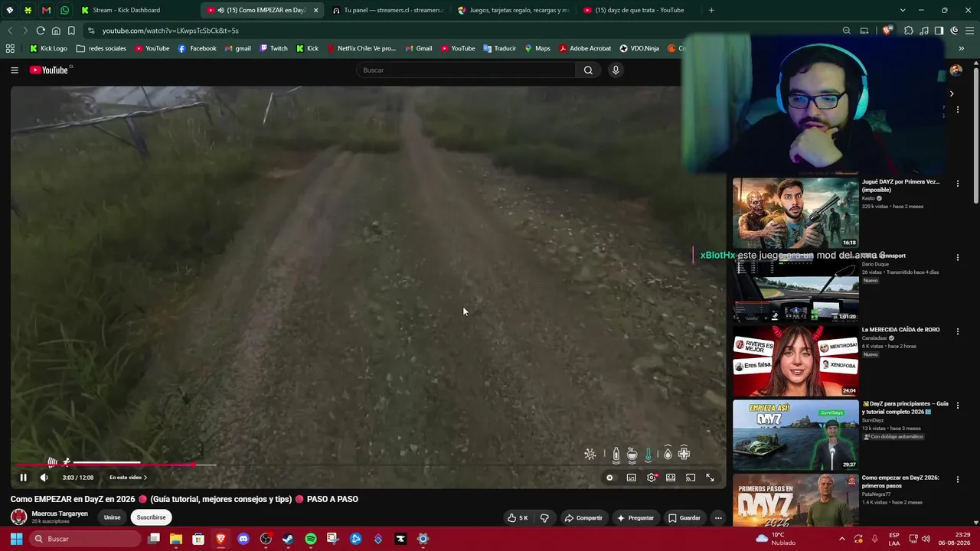Show more bookmarks with the bar overflow chevron
The height and width of the screenshot is (551, 980).
[x=962, y=48]
